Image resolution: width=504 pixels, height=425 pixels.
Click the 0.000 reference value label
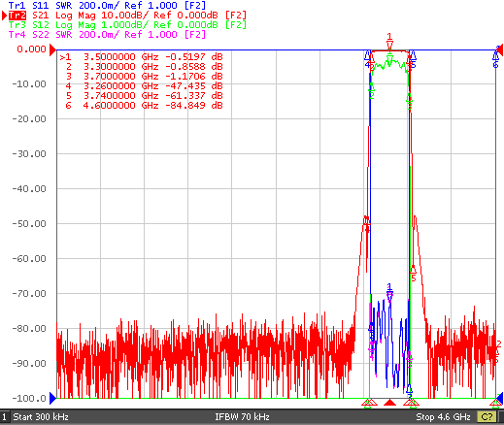31,49
